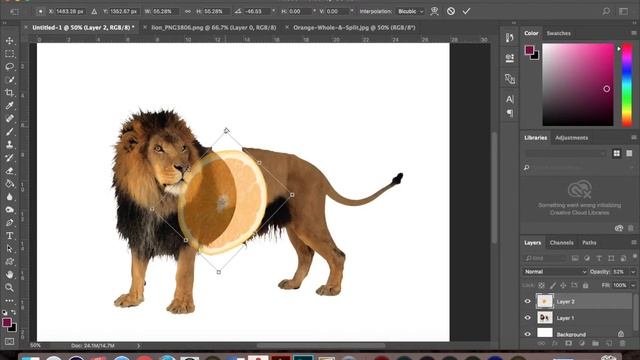Click the Paragraph panel icon
Image resolution: width=640 pixels, height=360 pixels.
(x=510, y=113)
